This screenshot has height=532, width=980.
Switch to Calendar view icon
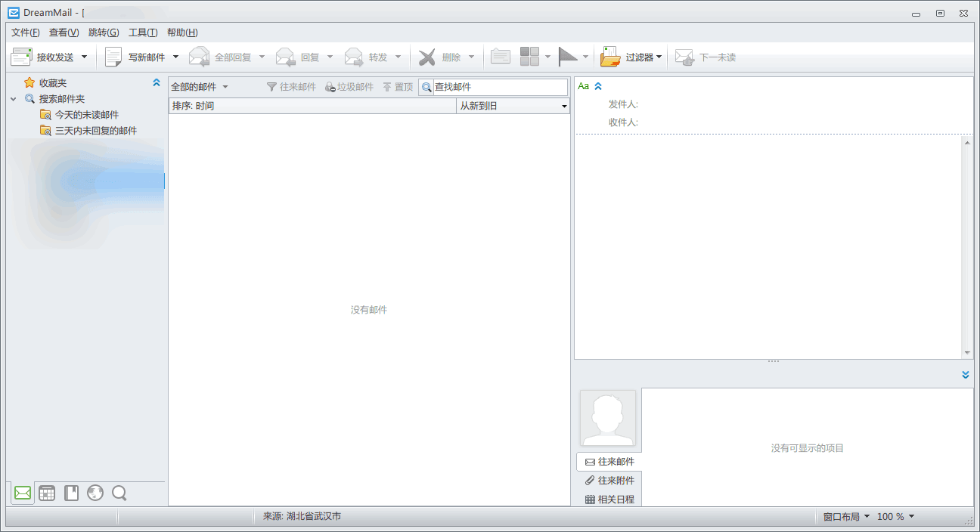[47, 493]
